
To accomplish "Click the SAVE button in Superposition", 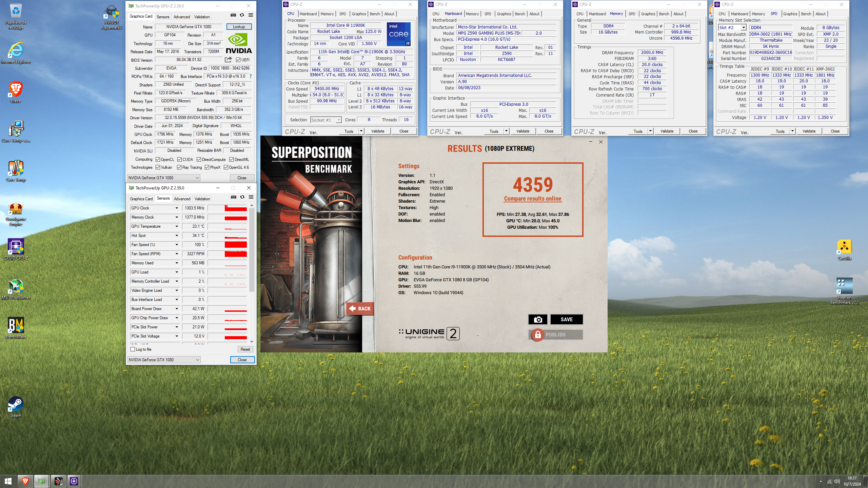I will 567,319.
